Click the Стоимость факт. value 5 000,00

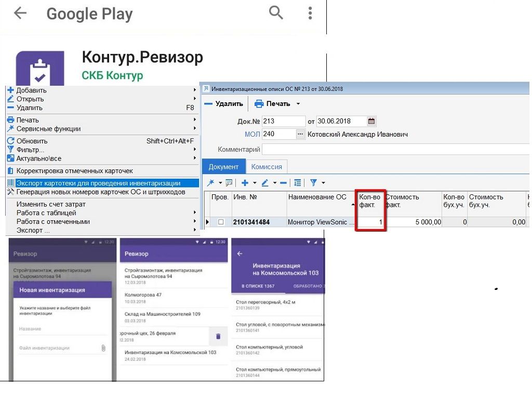(413, 222)
